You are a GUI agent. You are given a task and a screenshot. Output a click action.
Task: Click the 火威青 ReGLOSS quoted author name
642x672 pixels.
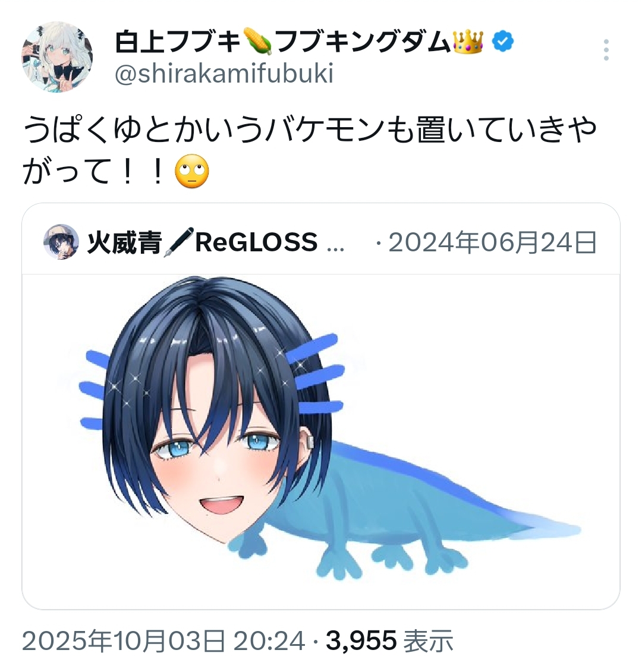tap(203, 242)
